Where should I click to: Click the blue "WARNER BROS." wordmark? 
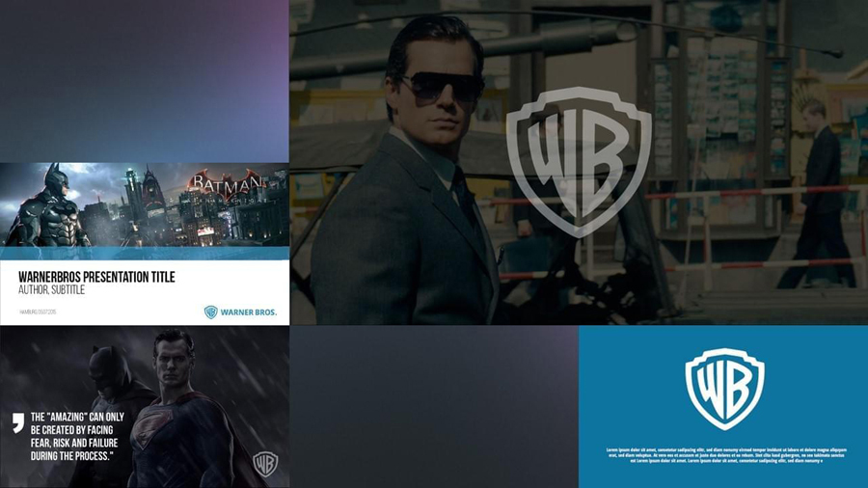249,312
